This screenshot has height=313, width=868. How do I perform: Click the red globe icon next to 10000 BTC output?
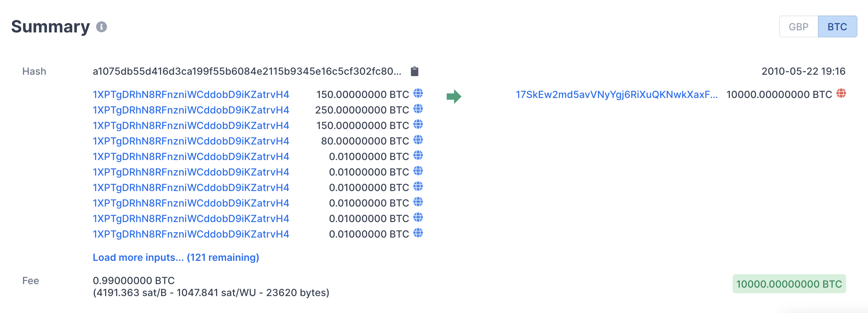(x=841, y=93)
